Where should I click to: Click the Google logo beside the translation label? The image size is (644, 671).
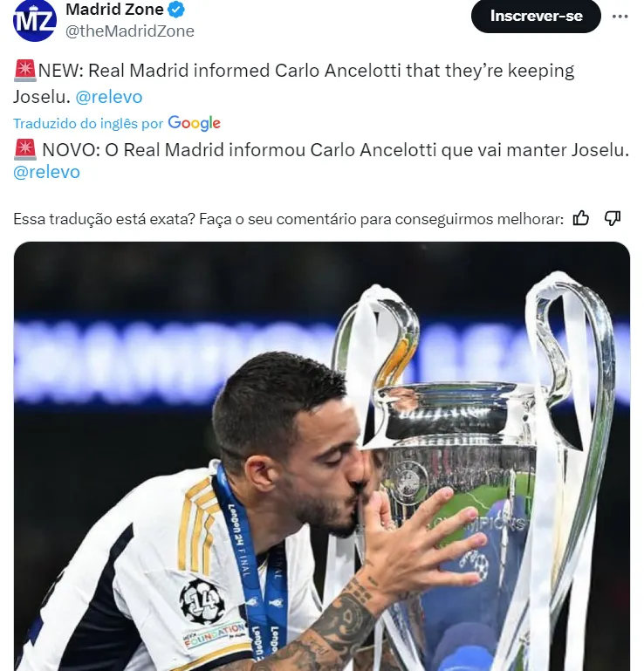195,123
